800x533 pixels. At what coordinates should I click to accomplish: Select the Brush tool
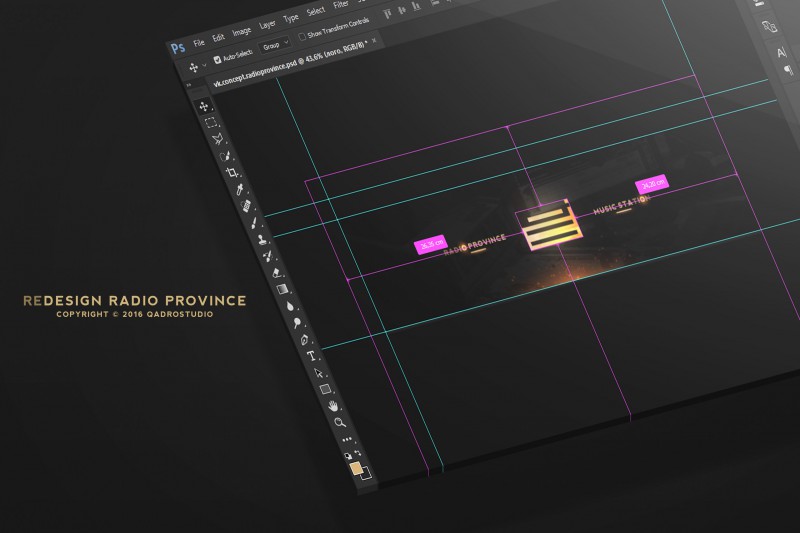click(x=254, y=223)
